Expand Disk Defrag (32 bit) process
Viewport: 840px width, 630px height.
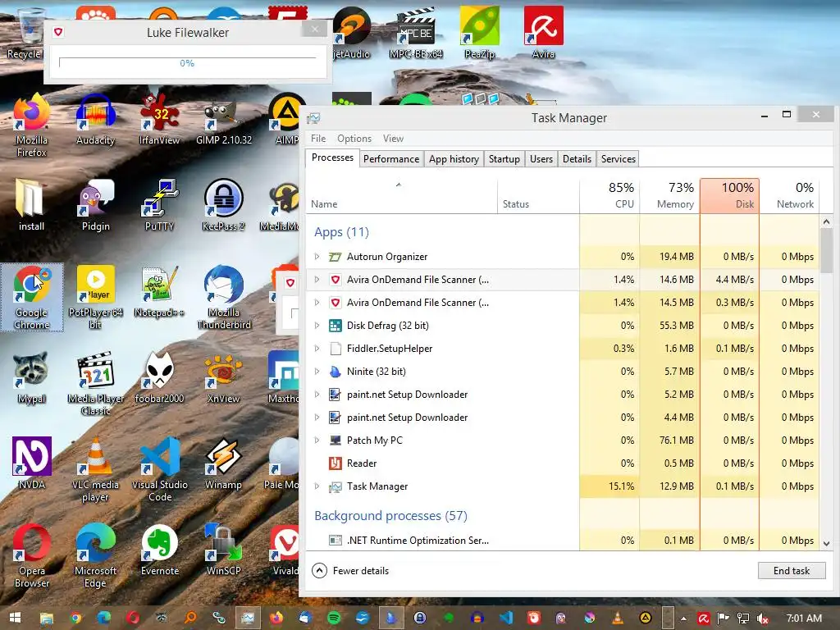coord(317,326)
